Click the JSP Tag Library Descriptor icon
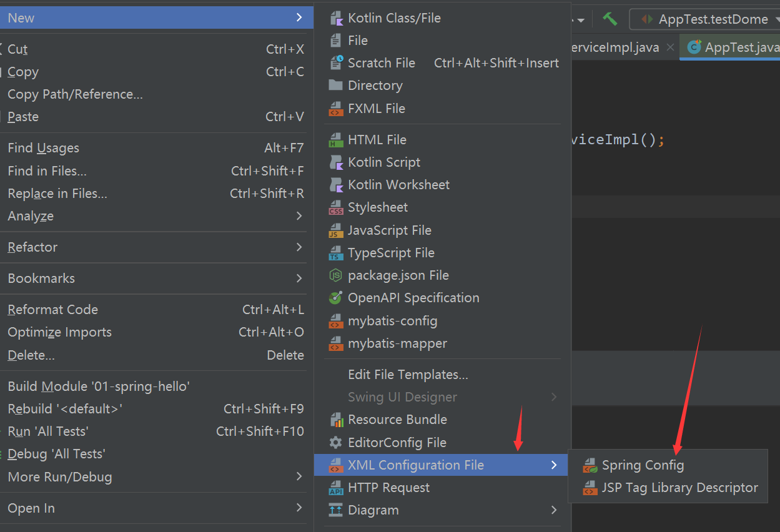This screenshot has width=780, height=532. pos(590,488)
